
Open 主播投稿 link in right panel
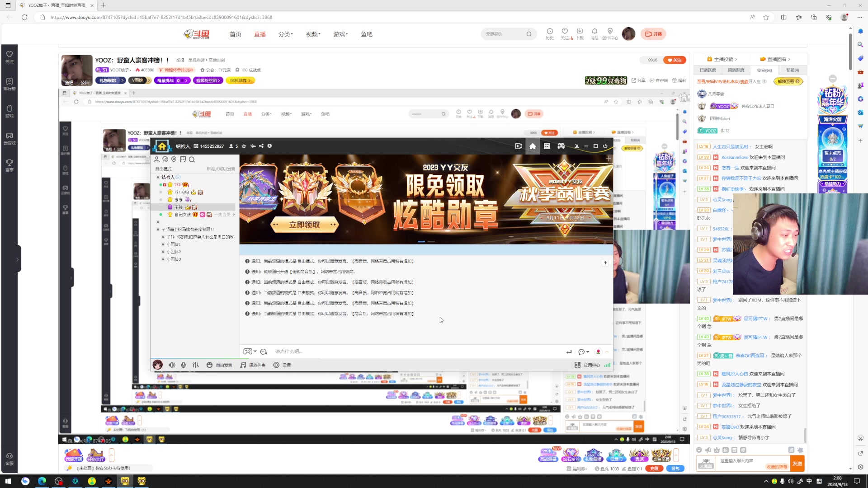pos(722,59)
